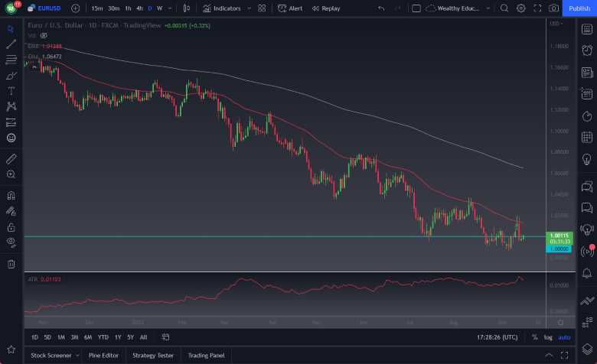Hide all drawings with eye icon
The image size is (597, 364).
11,242
